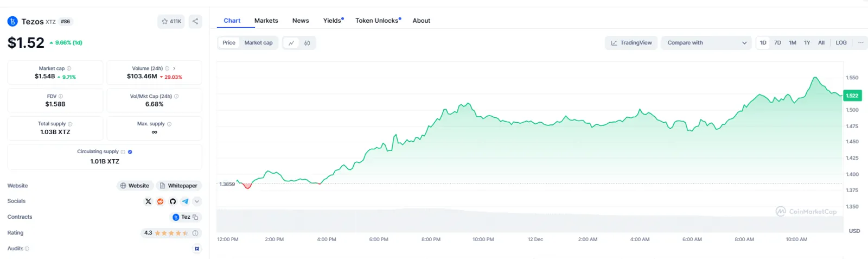
Task: Click the Market cap info icon
Action: click(x=69, y=68)
